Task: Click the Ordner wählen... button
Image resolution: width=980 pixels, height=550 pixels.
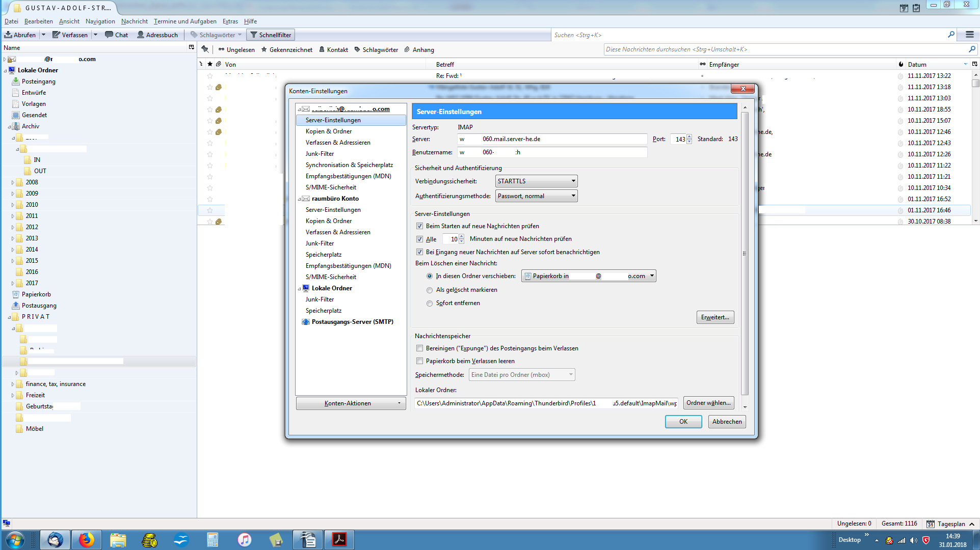Action: coord(708,403)
